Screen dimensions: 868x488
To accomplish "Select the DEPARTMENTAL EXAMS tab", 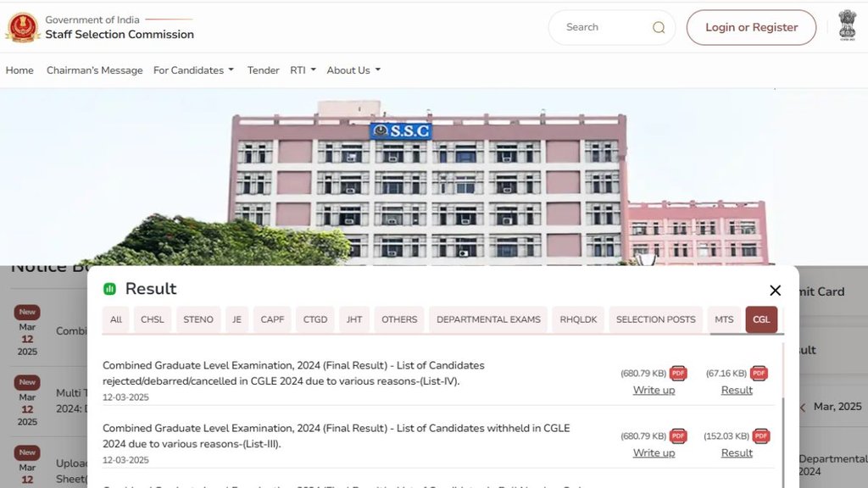I will 488,319.
